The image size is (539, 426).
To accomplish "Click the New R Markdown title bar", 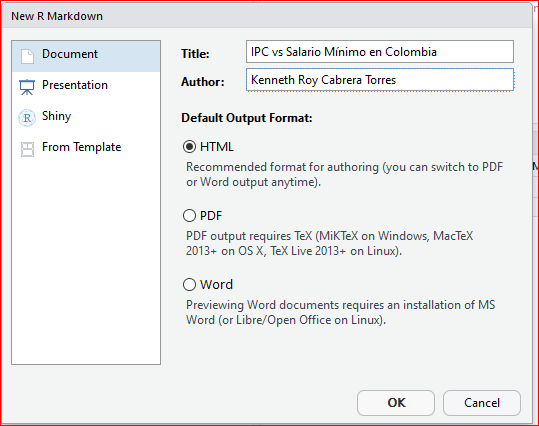I will tap(267, 16).
